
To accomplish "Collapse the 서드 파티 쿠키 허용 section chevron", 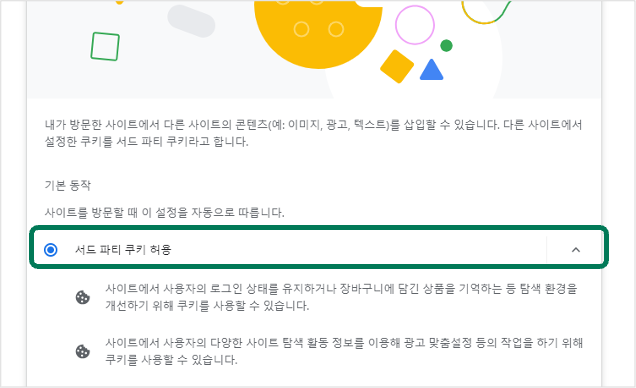I will 576,250.
